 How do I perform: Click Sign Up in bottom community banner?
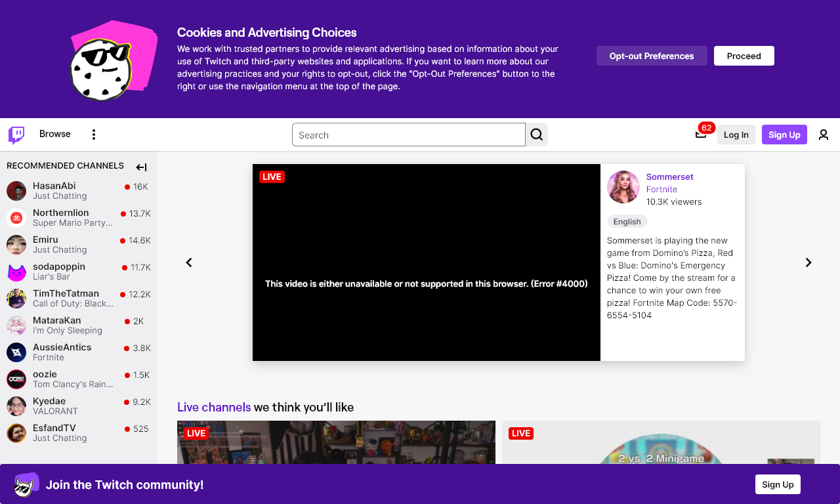click(x=778, y=484)
